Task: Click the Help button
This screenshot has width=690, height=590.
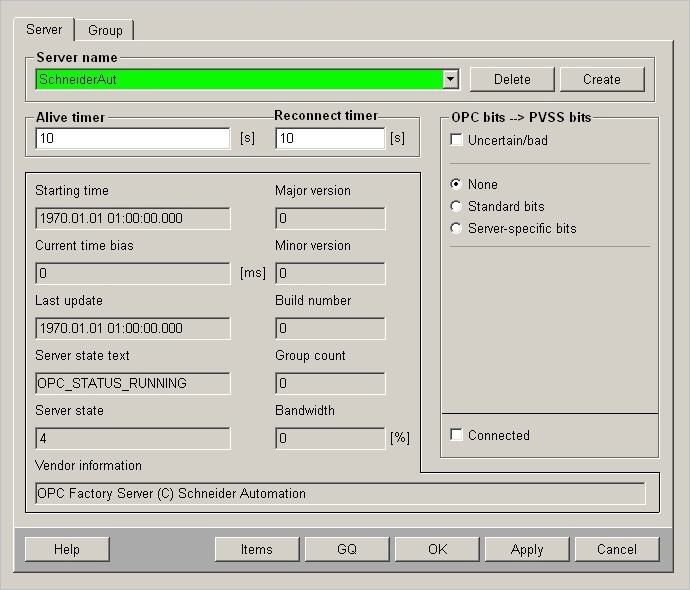Action: click(67, 549)
